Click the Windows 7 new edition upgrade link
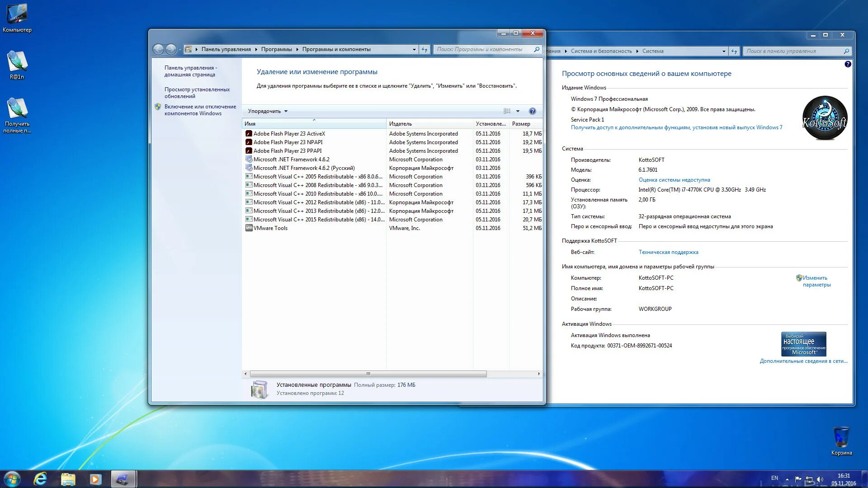The image size is (868, 488). pos(676,127)
